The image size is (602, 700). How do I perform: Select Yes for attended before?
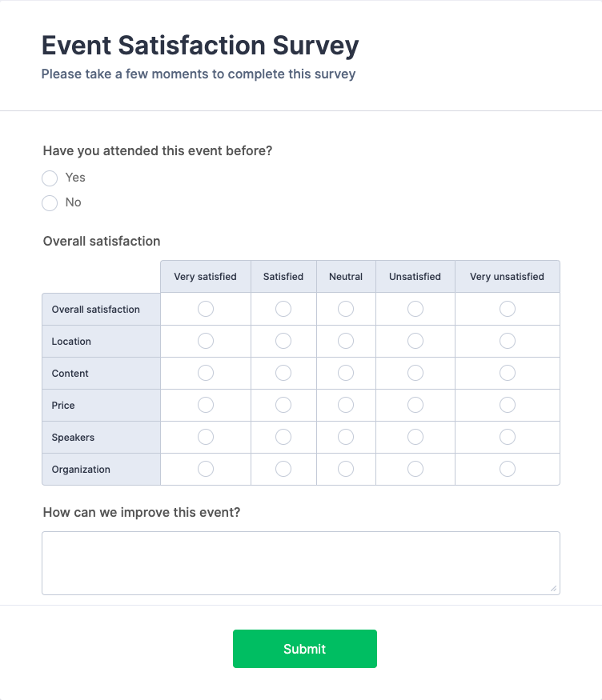(x=50, y=178)
